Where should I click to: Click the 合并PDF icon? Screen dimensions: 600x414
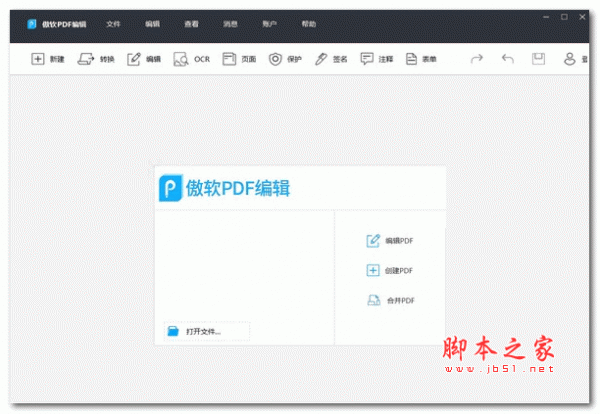pos(373,300)
